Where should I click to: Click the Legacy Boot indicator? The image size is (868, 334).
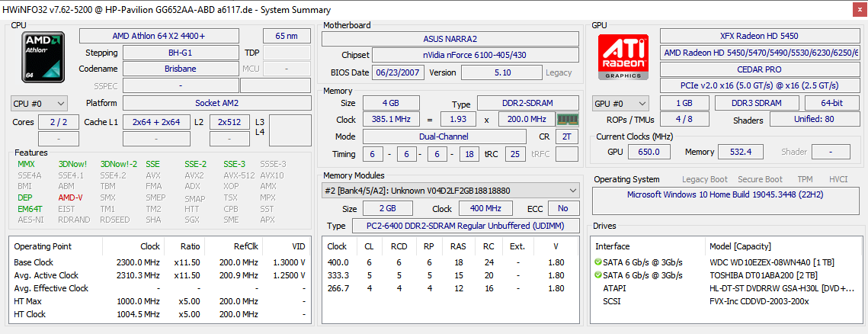[705, 179]
